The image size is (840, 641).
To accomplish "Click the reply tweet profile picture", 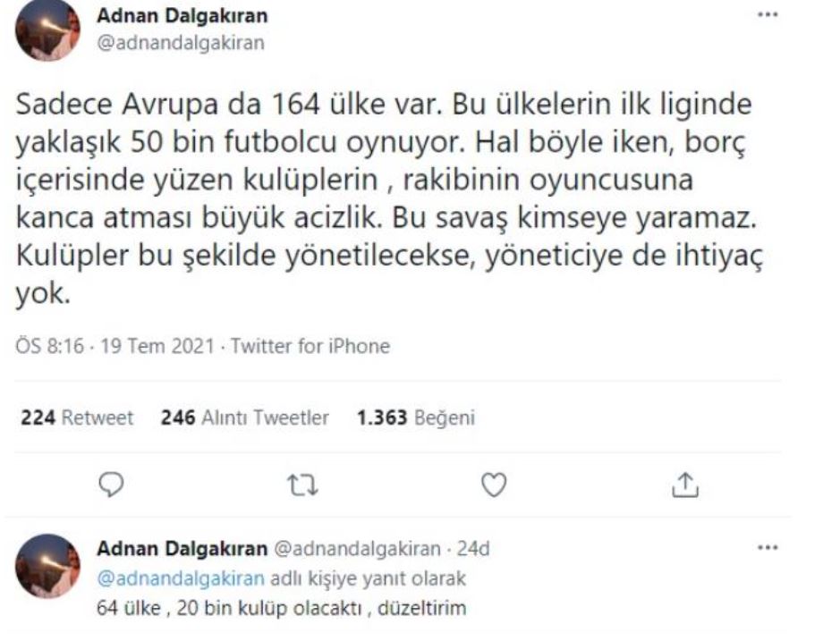I will click(49, 565).
